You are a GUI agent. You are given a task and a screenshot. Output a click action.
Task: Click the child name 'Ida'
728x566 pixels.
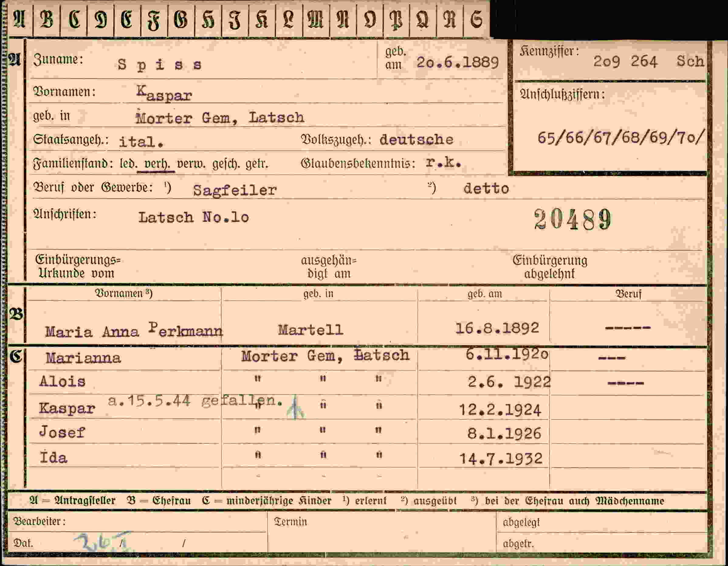tap(53, 457)
